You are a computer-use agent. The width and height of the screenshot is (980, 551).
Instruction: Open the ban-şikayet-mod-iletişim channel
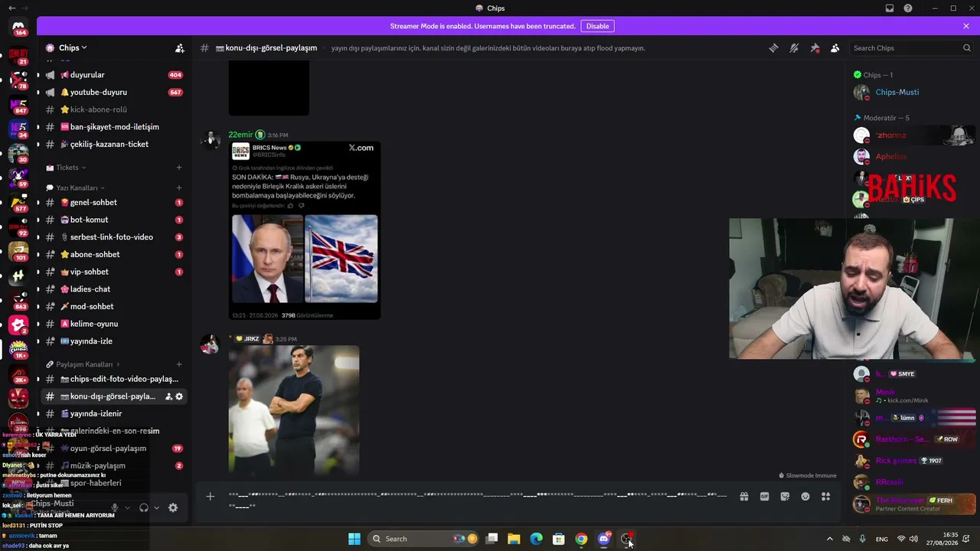point(113,127)
